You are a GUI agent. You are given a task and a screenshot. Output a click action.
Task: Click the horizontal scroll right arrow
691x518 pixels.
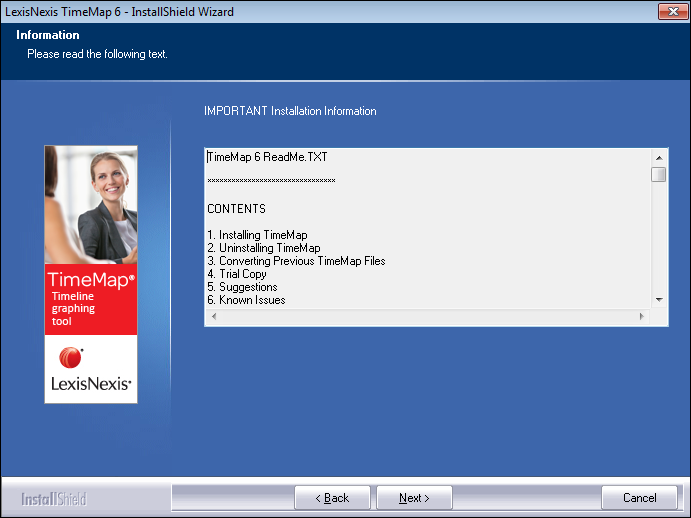(x=642, y=316)
